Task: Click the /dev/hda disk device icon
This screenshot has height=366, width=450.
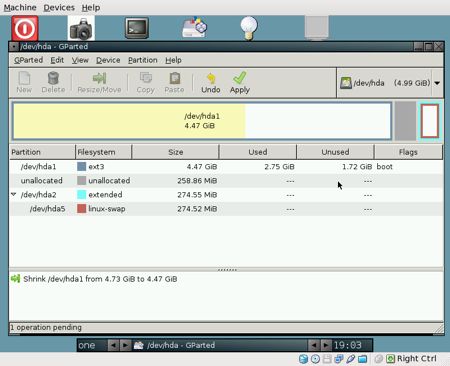Action: point(346,83)
